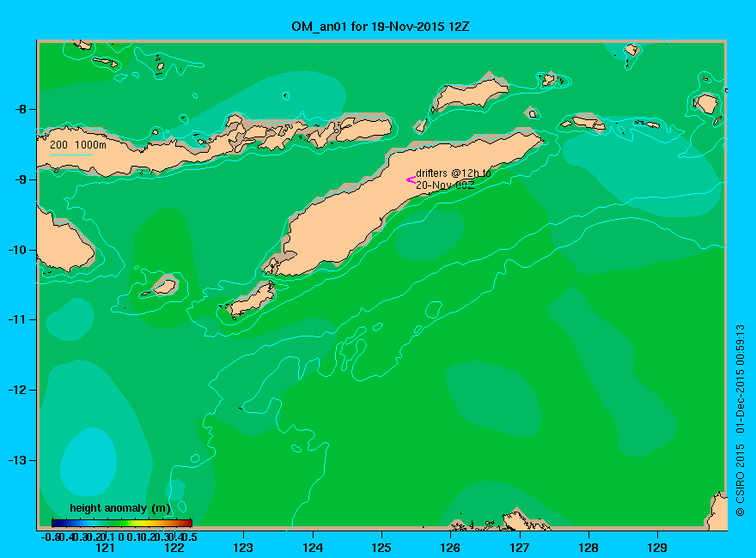
Task: Click the height anomaly color bar
Action: pos(122,523)
